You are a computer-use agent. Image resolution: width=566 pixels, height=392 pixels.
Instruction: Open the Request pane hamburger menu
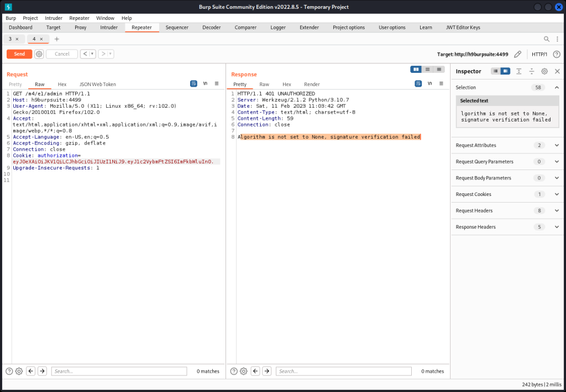[x=217, y=84]
